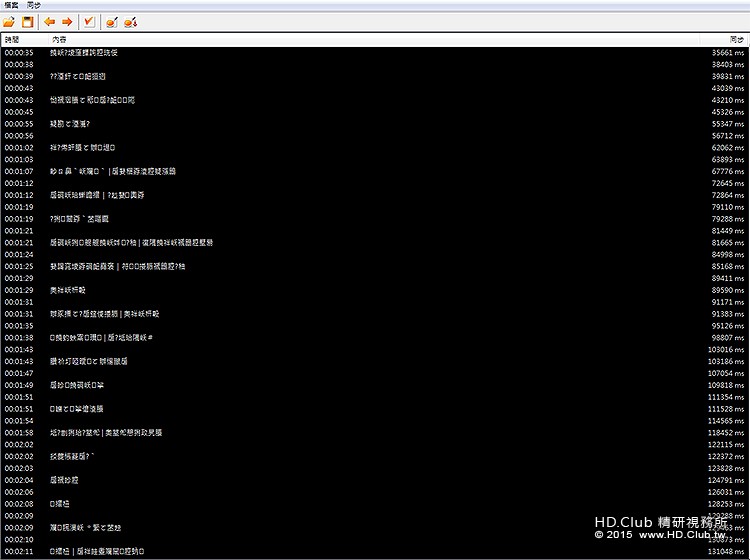Viewport: 750px width, 560px height.
Task: Click the 72645 ms sync value
Action: point(728,184)
